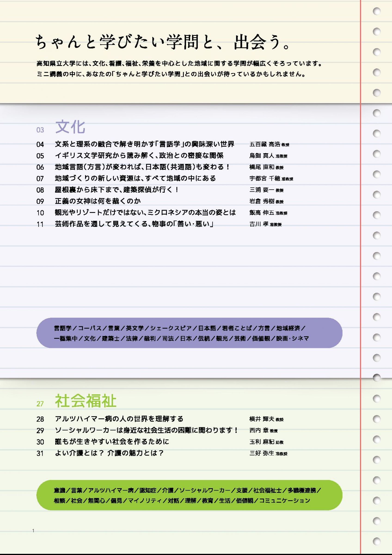392x555 pixels.
Task: Click keyword 'コミュニケーション' in the green box
Action: [x=285, y=501]
